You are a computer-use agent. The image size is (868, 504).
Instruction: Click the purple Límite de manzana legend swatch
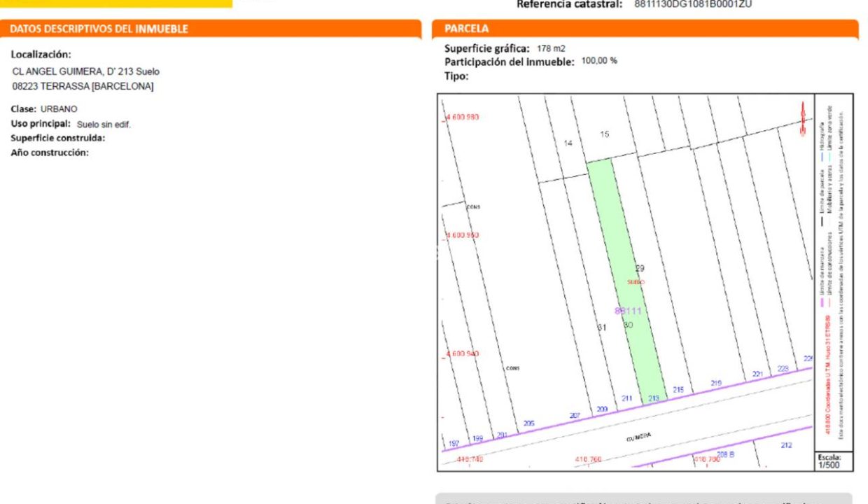[x=820, y=303]
